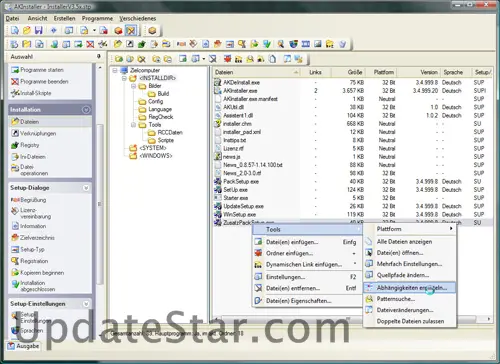The width and height of the screenshot is (500, 364).
Task: Open the Datei menu
Action: click(x=12, y=18)
